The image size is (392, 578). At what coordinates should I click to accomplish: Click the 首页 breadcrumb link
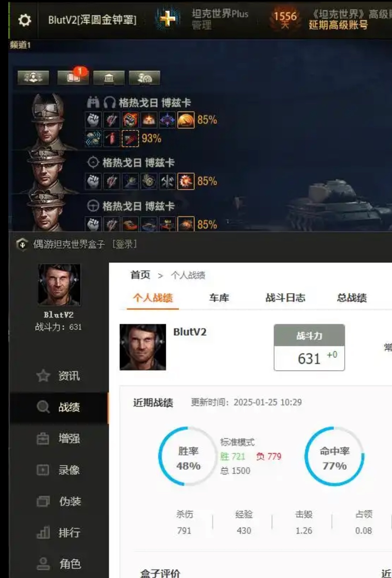coord(140,275)
